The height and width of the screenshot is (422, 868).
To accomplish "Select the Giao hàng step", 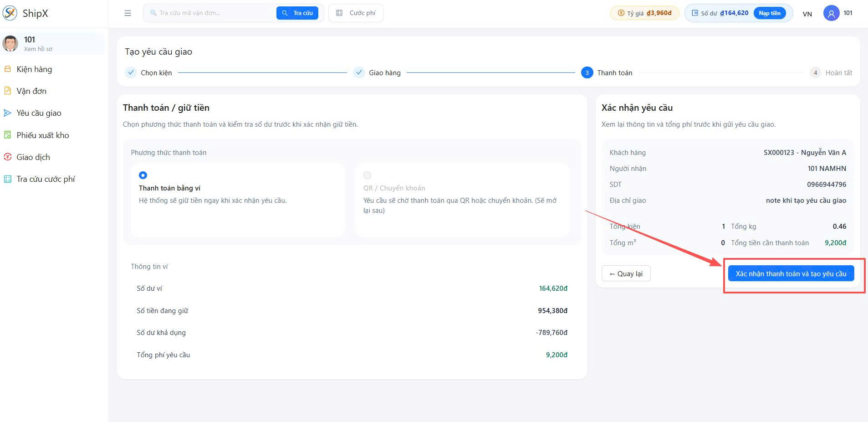I will point(377,73).
